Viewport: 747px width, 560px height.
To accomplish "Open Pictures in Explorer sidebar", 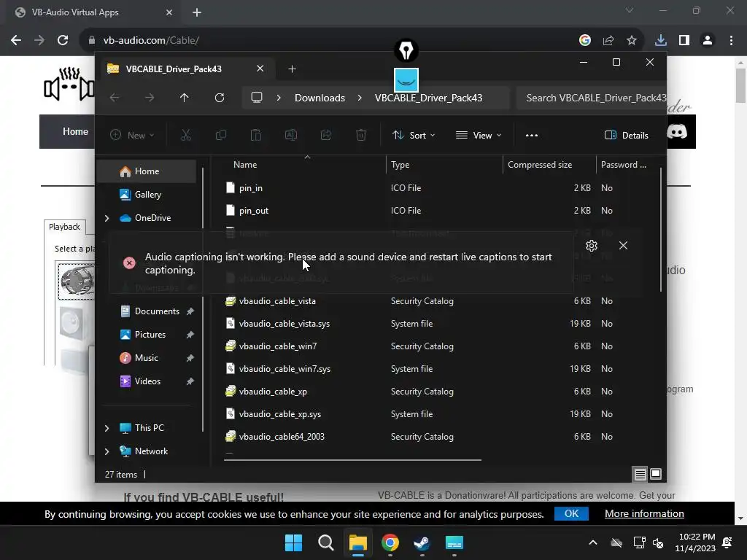I will click(150, 335).
